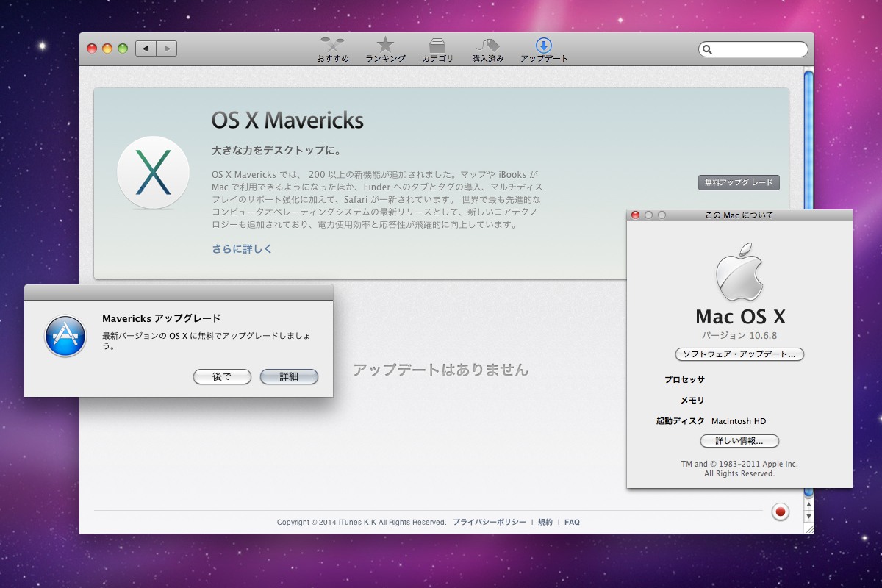Go forward with the right arrow button
The image size is (882, 588).
(167, 49)
